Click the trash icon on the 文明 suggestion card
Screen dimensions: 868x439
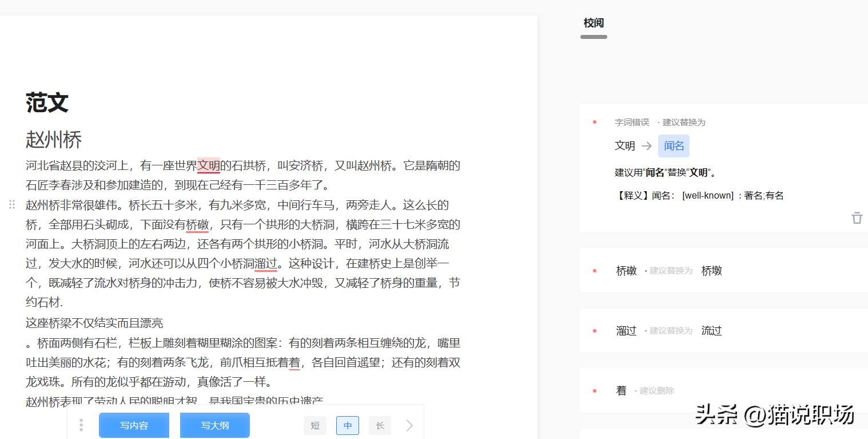click(857, 218)
